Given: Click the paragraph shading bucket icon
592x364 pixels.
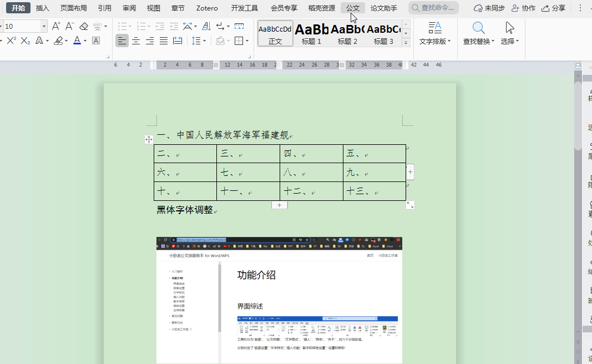Looking at the screenshot, I should pyautogui.click(x=220, y=41).
